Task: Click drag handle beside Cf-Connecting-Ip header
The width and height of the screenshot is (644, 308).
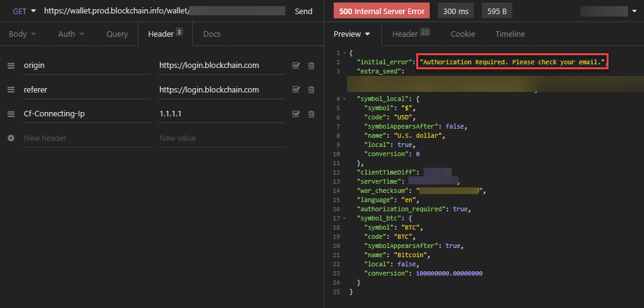Action: pyautogui.click(x=10, y=114)
